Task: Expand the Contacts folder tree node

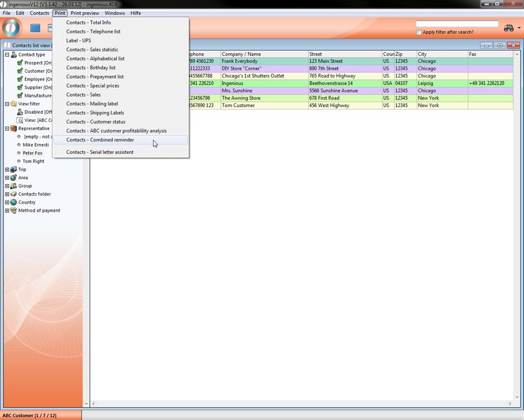Action: point(7,194)
